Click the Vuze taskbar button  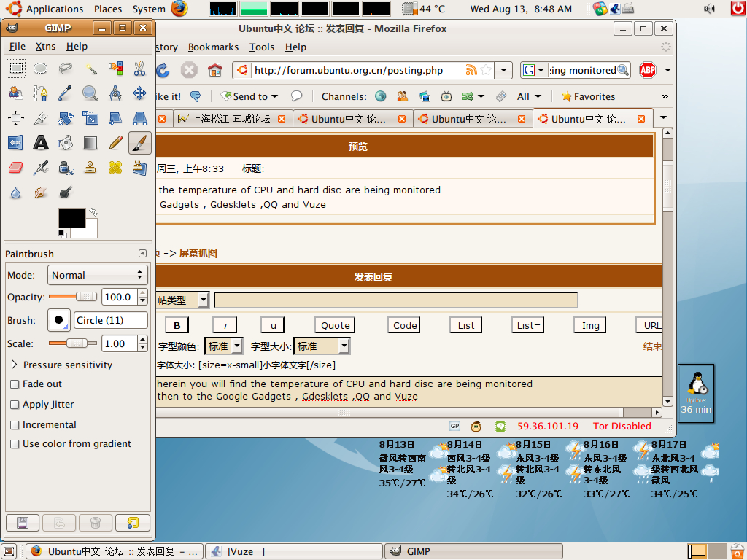tap(294, 551)
